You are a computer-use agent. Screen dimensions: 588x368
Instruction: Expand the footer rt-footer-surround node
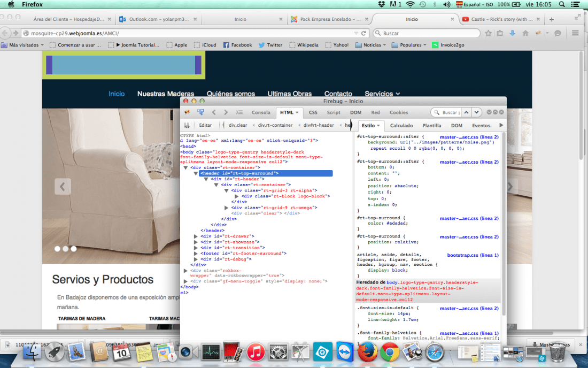point(196,254)
